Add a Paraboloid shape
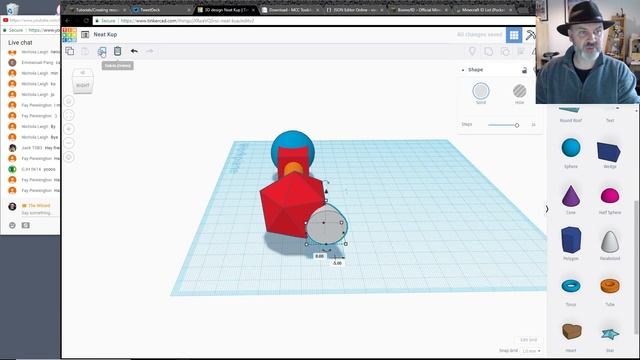Viewport: 640px width, 360px height. pyautogui.click(x=610, y=241)
